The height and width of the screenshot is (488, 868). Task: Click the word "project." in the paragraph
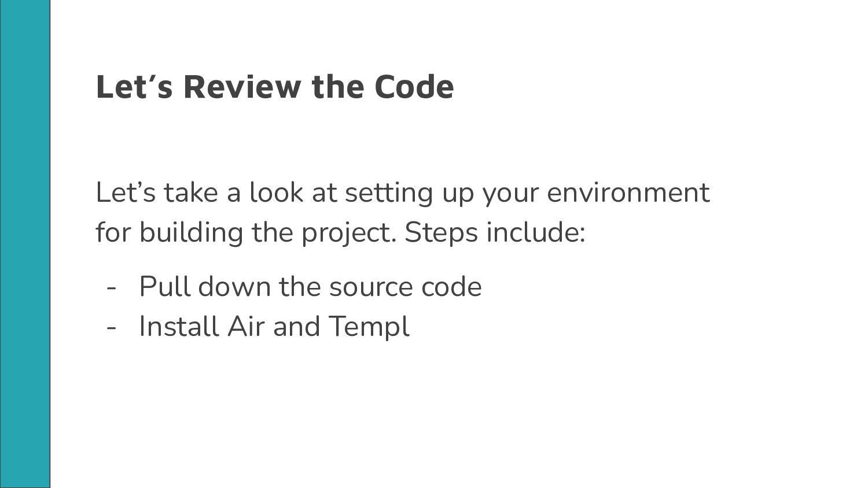pyautogui.click(x=348, y=234)
